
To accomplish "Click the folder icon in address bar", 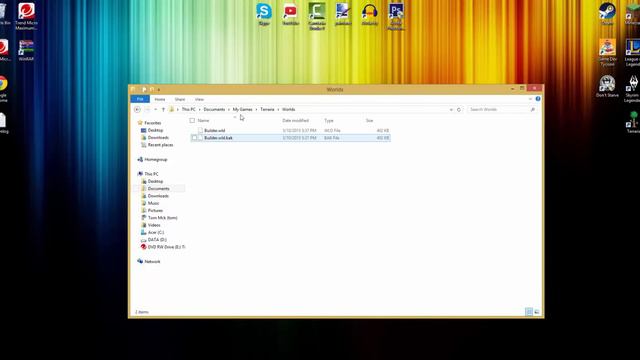I will point(171,109).
